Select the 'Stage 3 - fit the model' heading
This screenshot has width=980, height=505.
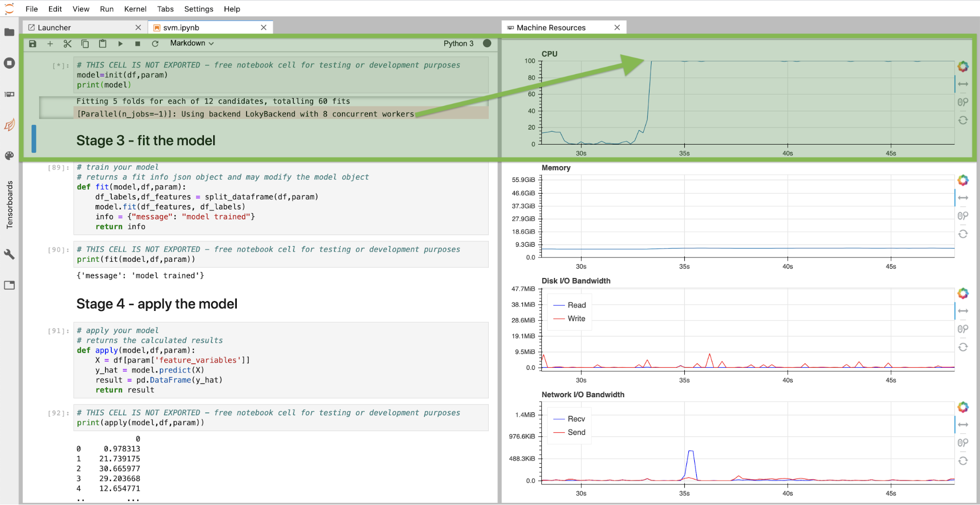click(x=146, y=141)
